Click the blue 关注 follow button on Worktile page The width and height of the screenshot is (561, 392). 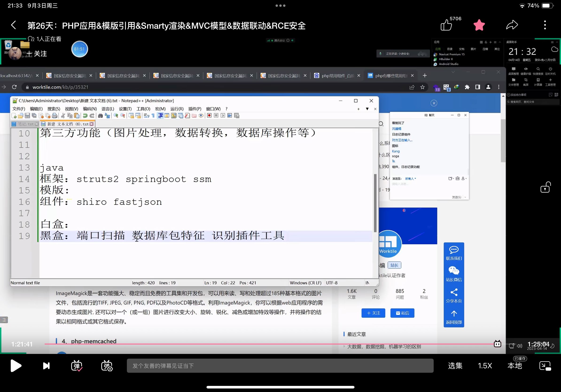(x=373, y=313)
